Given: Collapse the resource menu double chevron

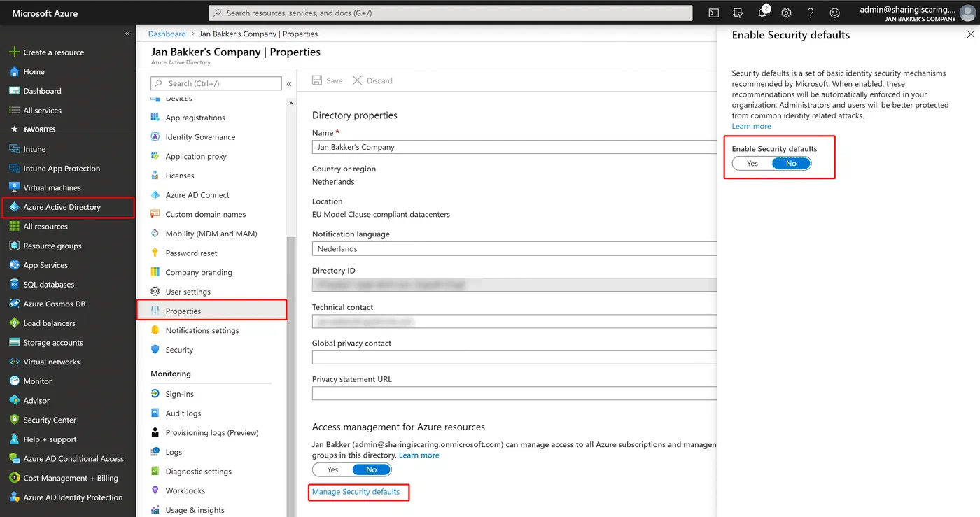Looking at the screenshot, I should [x=289, y=83].
